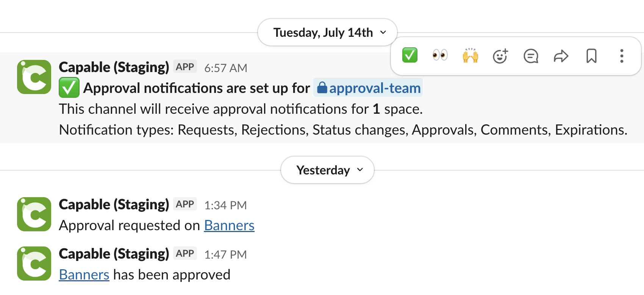Viewport: 644px width, 295px height.
Task: Click the Capable avatar on 6:57 AM message
Action: (x=34, y=77)
